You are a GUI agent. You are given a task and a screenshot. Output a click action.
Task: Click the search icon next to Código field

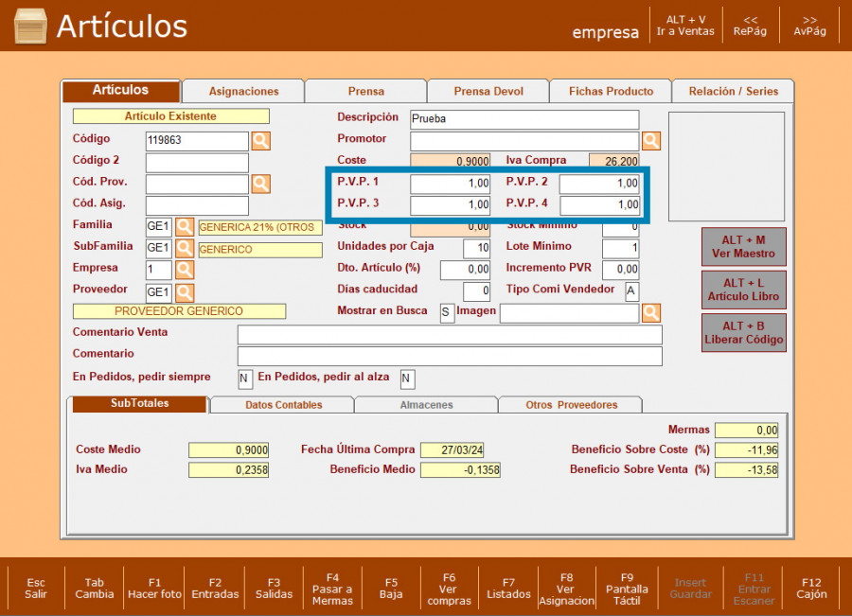click(260, 141)
